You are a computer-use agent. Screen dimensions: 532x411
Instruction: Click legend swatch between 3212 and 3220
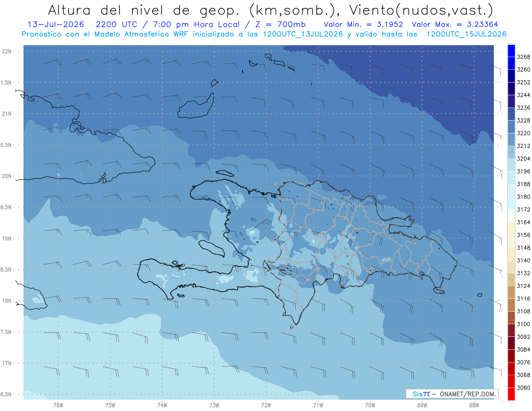pos(511,140)
